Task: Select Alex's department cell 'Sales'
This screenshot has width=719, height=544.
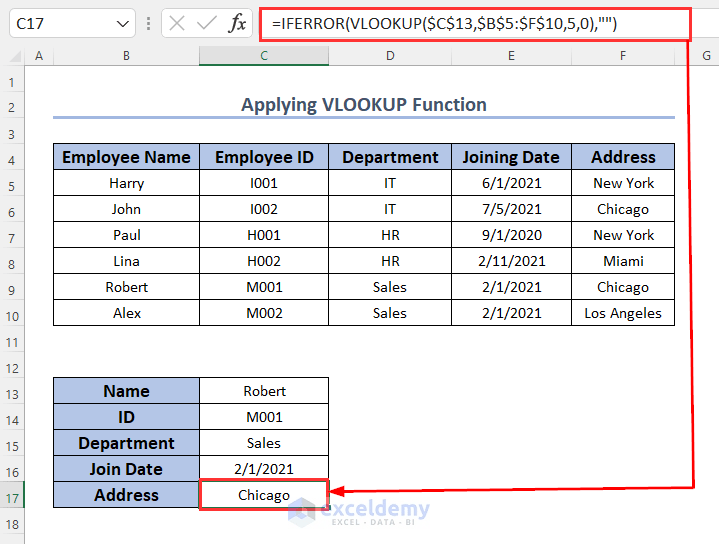Action: [x=390, y=313]
